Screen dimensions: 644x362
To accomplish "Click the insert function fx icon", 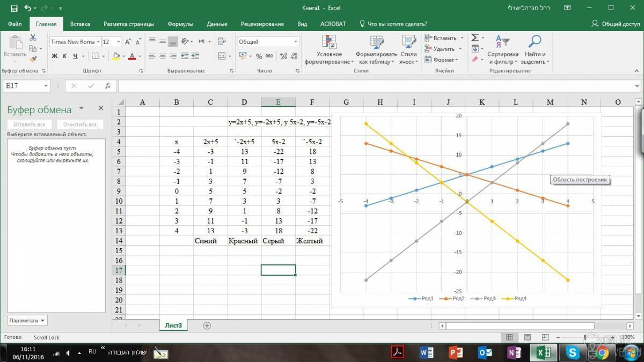I will [x=108, y=86].
